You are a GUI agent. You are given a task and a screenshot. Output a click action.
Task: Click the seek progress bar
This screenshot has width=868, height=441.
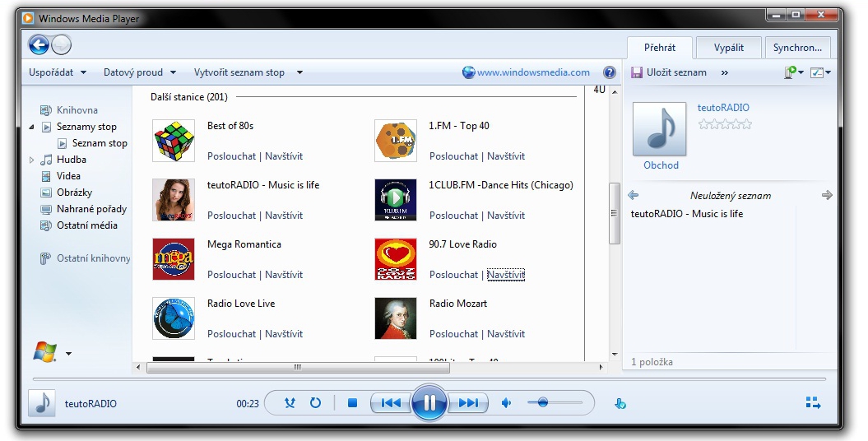(429, 379)
